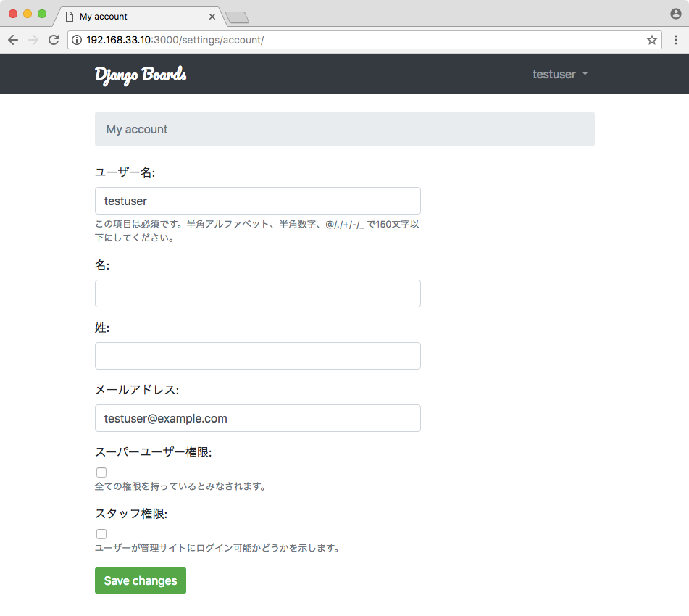This screenshot has width=689, height=616.
Task: Click the スーパーユーザー権限: label
Action: pyautogui.click(x=154, y=452)
